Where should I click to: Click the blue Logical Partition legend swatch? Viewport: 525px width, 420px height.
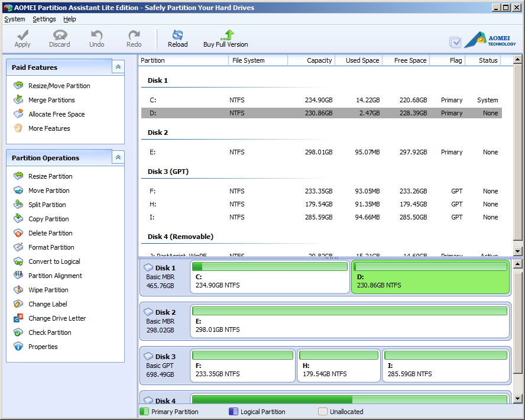[234, 412]
